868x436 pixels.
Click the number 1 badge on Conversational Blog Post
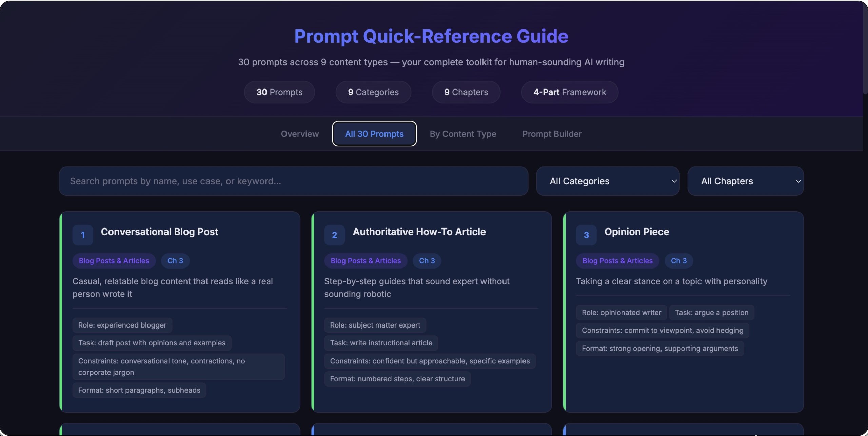[82, 235]
